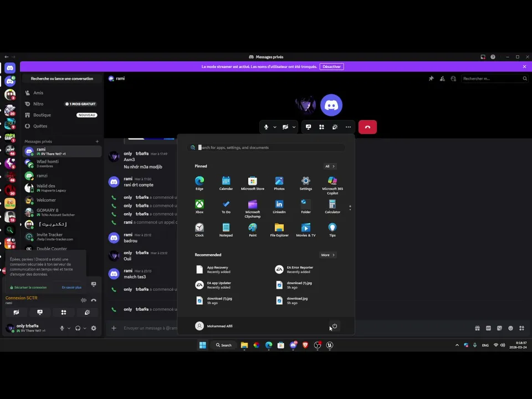Click Désactiver streamer mode button
The width and height of the screenshot is (532, 399).
[x=331, y=66]
